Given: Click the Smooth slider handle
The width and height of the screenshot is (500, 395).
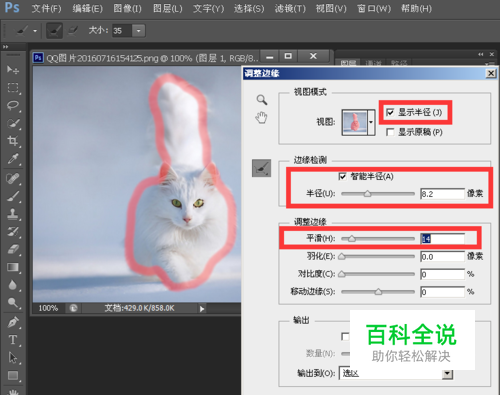Looking at the screenshot, I should pos(352,239).
